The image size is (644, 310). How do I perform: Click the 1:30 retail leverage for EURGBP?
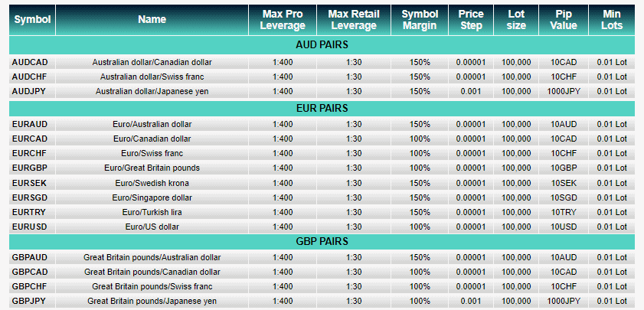tap(354, 168)
